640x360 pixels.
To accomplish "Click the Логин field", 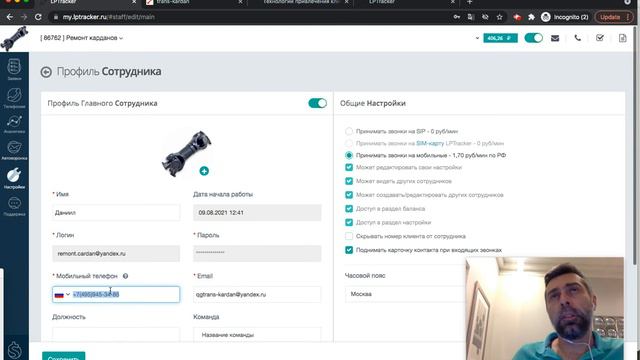I will [x=116, y=253].
